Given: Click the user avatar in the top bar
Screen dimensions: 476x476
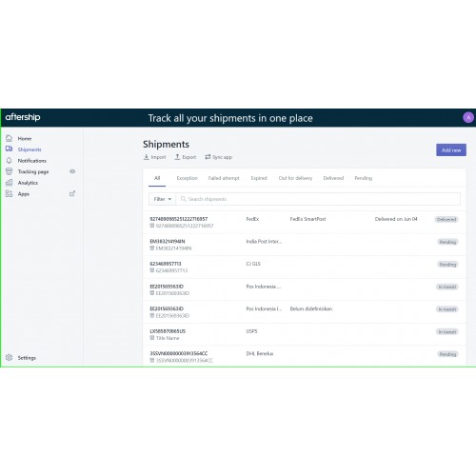Looking at the screenshot, I should (x=468, y=117).
